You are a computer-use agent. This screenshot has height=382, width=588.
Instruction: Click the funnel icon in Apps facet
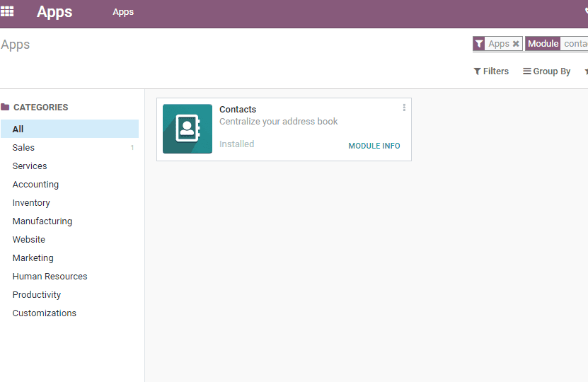pyautogui.click(x=479, y=44)
